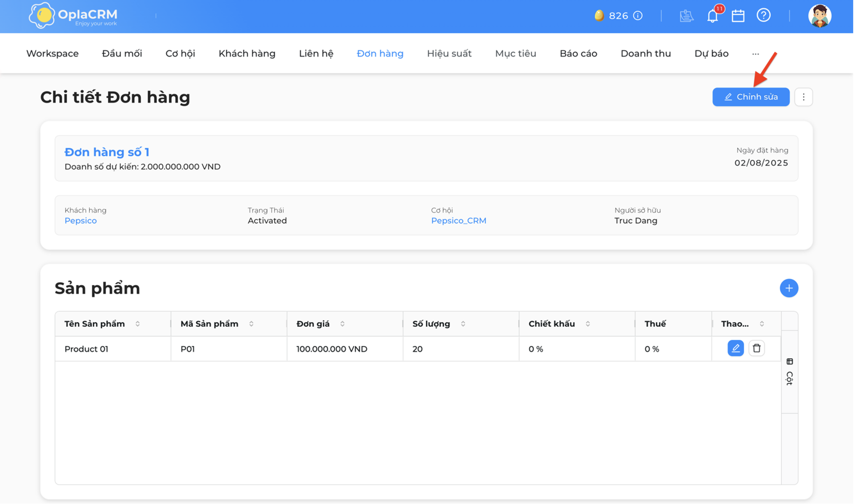Click the P01 product code cell
854x504 pixels.
pyautogui.click(x=229, y=349)
